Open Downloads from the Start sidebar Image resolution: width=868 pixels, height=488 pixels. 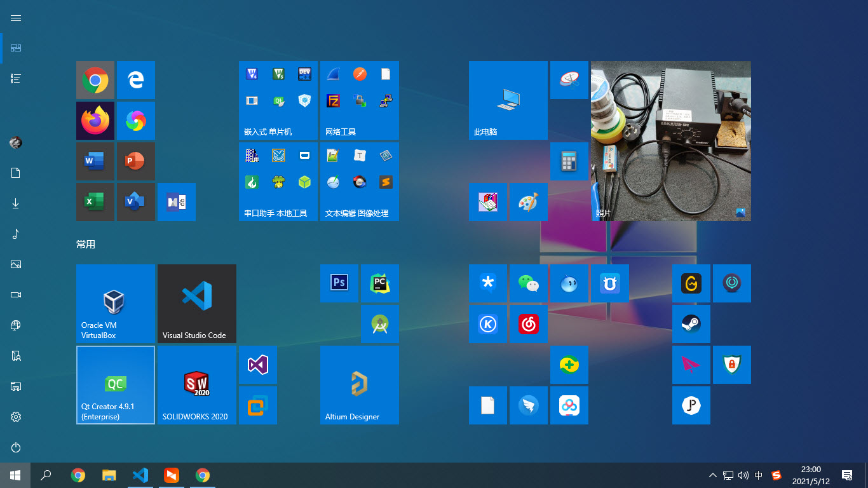16,203
